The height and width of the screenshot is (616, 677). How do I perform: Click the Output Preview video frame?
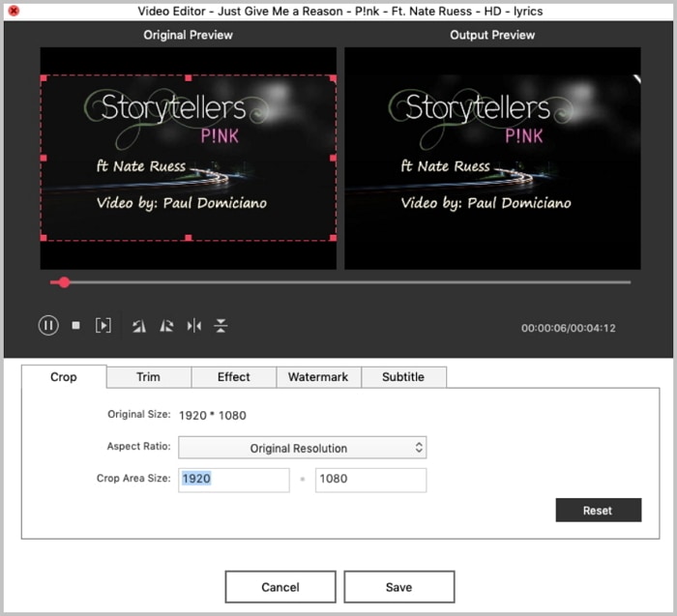coord(492,159)
